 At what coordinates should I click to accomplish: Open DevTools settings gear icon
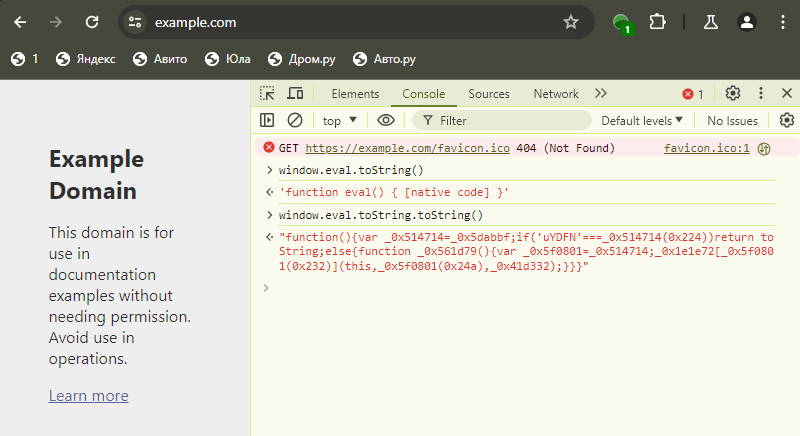[x=733, y=94]
